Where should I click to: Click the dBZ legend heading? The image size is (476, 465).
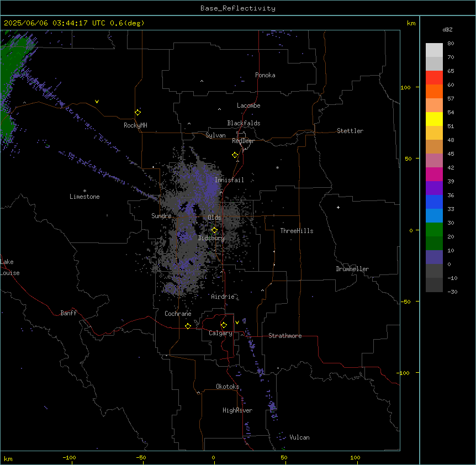[447, 30]
